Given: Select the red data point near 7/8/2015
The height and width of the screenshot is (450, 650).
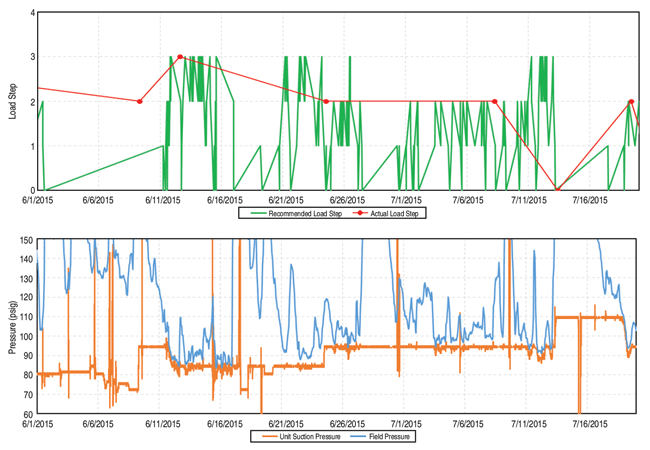Looking at the screenshot, I should point(495,101).
